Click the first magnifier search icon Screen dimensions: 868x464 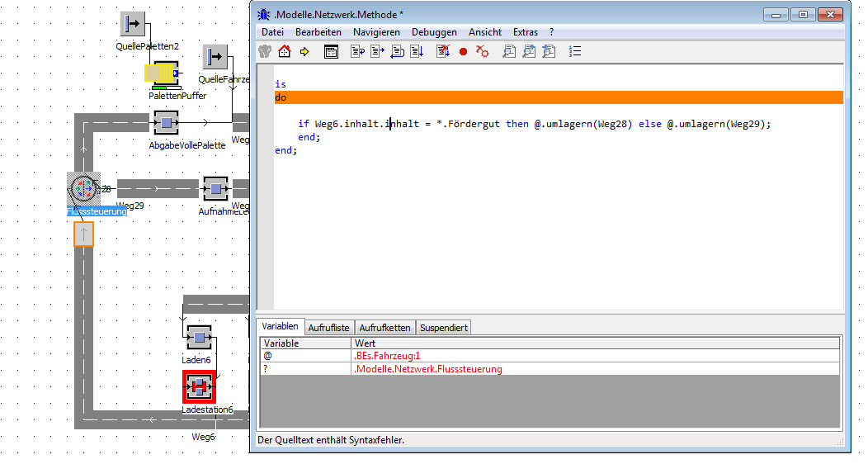(509, 51)
